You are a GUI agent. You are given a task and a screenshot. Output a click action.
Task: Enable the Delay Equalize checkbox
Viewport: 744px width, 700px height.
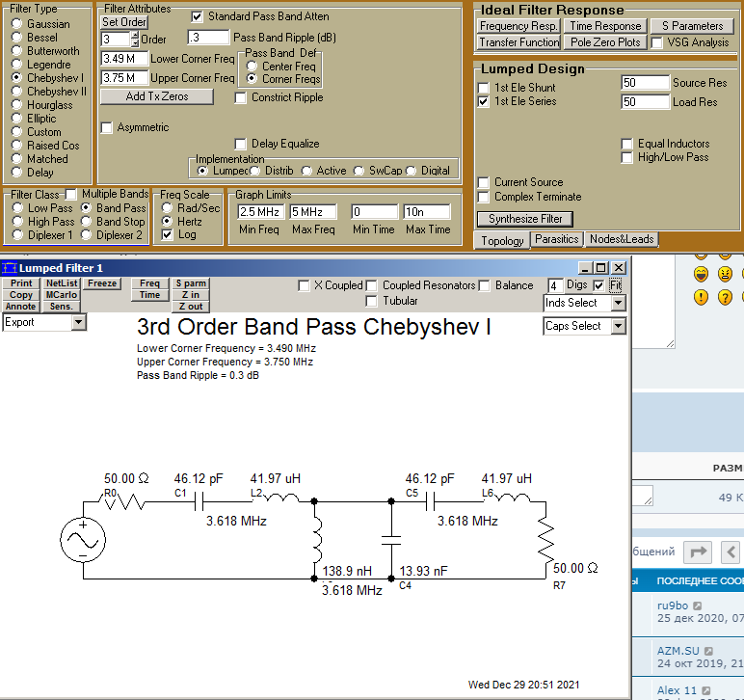click(242, 144)
